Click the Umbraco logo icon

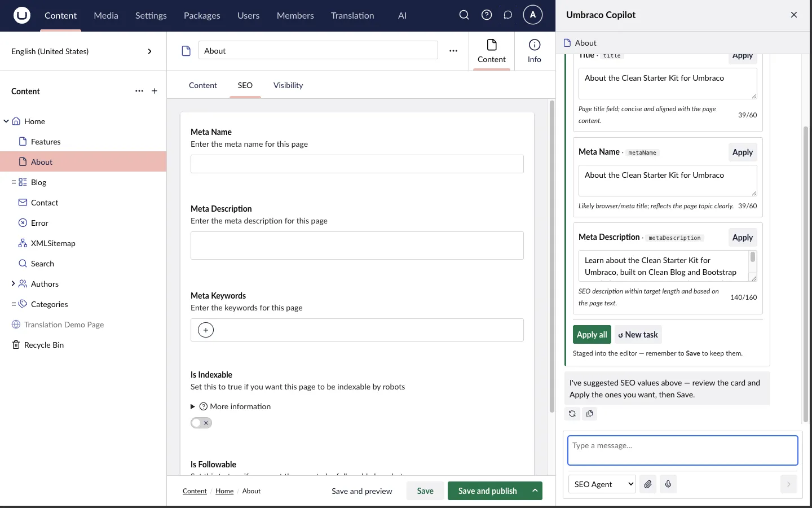[22, 15]
